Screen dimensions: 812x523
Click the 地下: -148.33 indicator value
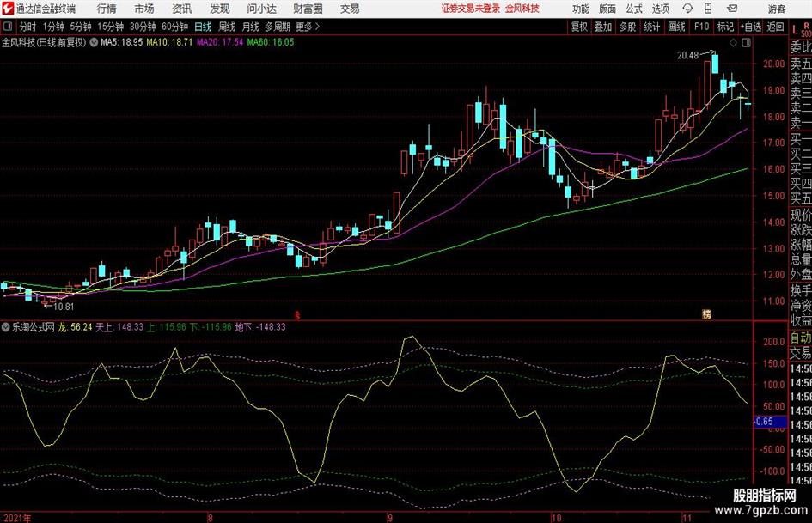click(260, 326)
